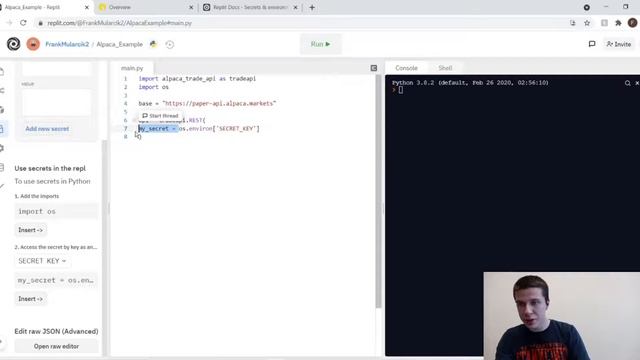Close the Overview browser tab
640x360 pixels.
point(191,7)
